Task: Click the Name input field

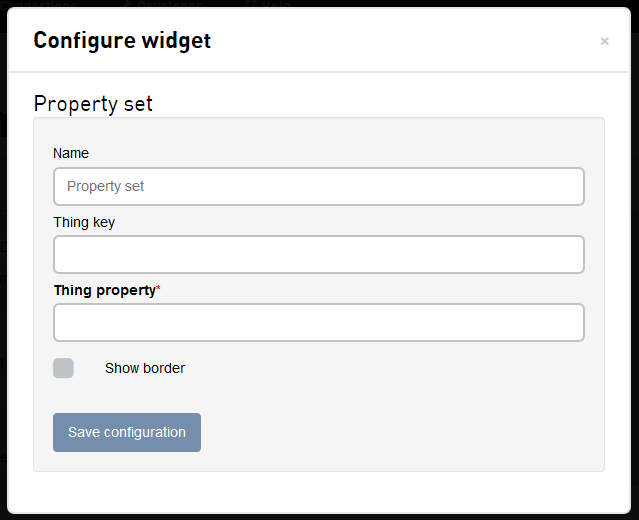Action: tap(318, 186)
